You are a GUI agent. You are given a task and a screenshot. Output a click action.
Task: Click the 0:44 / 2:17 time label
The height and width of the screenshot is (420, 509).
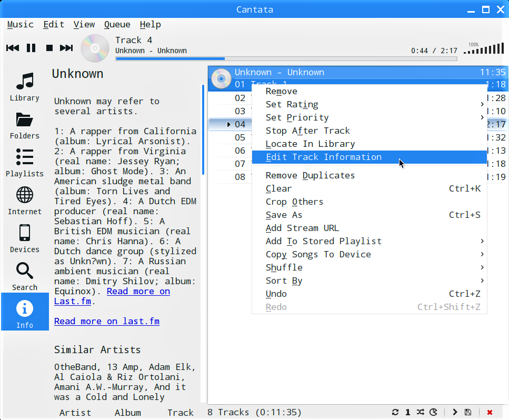(x=434, y=51)
